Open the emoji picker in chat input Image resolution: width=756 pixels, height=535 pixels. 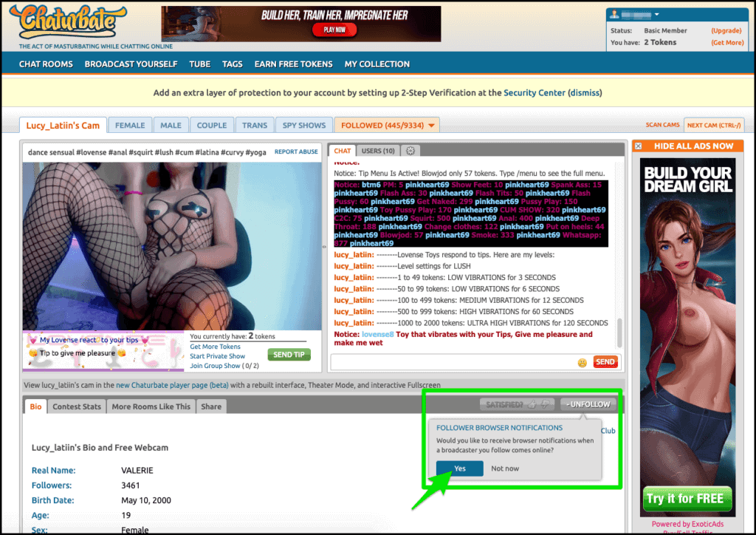[x=582, y=363]
